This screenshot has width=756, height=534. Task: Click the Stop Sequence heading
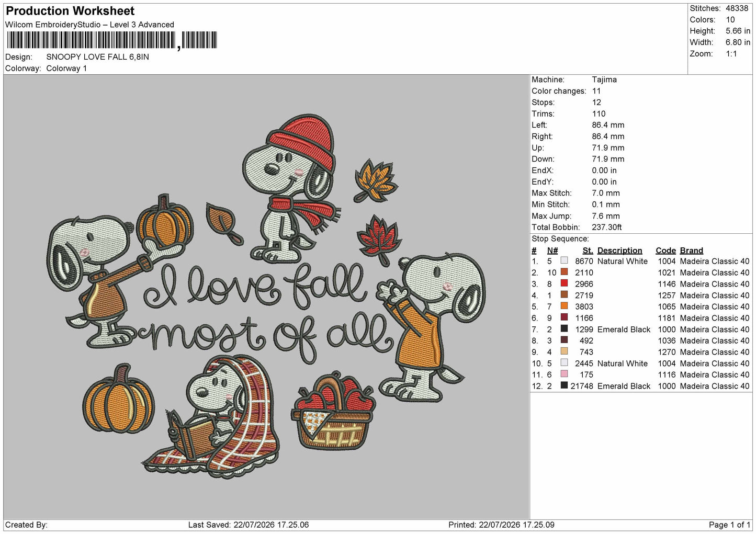560,239
